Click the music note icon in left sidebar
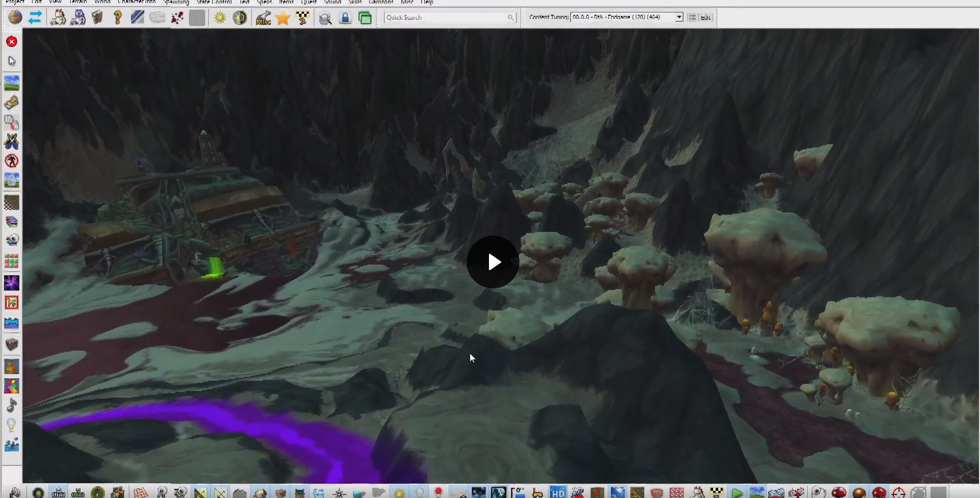The width and height of the screenshot is (980, 498). point(12,406)
